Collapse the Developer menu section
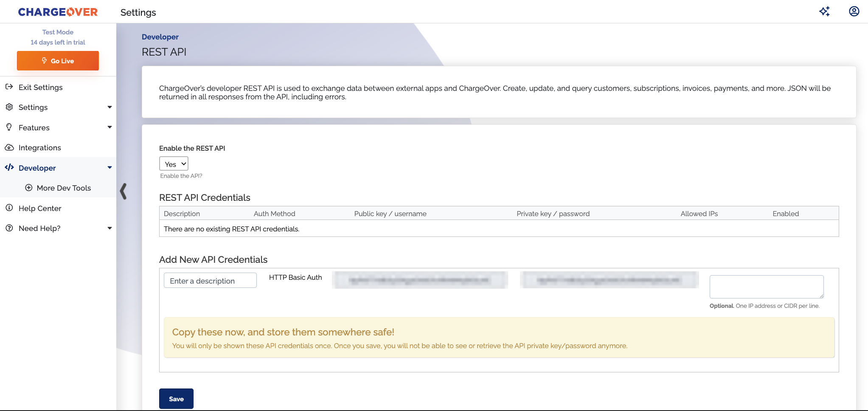 [x=110, y=167]
